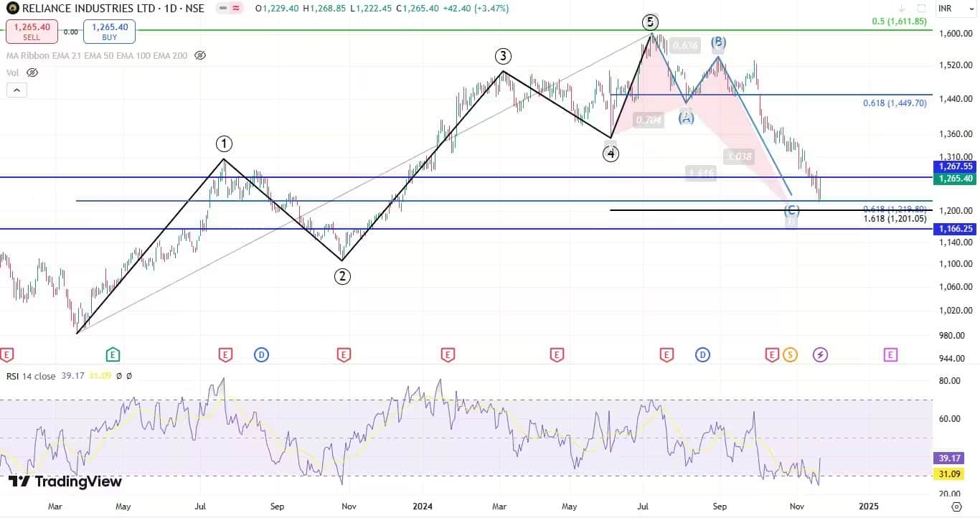
Task: Click the Reliance Industries symbol logo
Action: tap(11, 9)
